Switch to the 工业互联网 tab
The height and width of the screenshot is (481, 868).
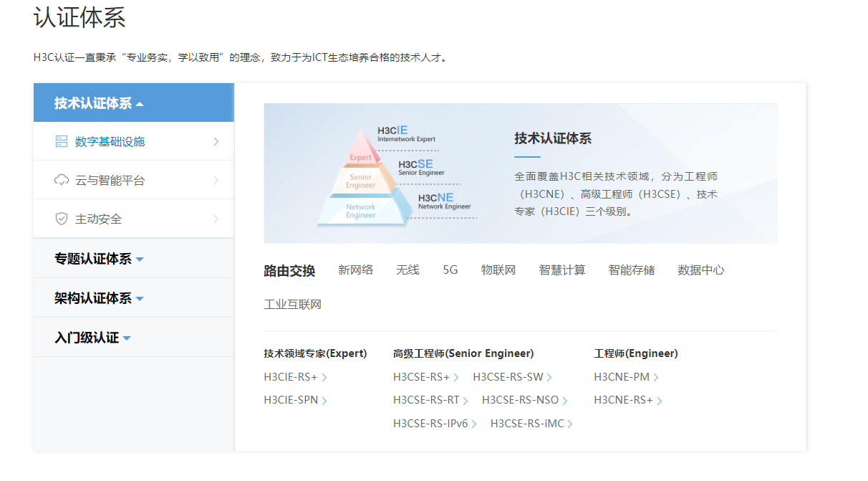pyautogui.click(x=293, y=304)
